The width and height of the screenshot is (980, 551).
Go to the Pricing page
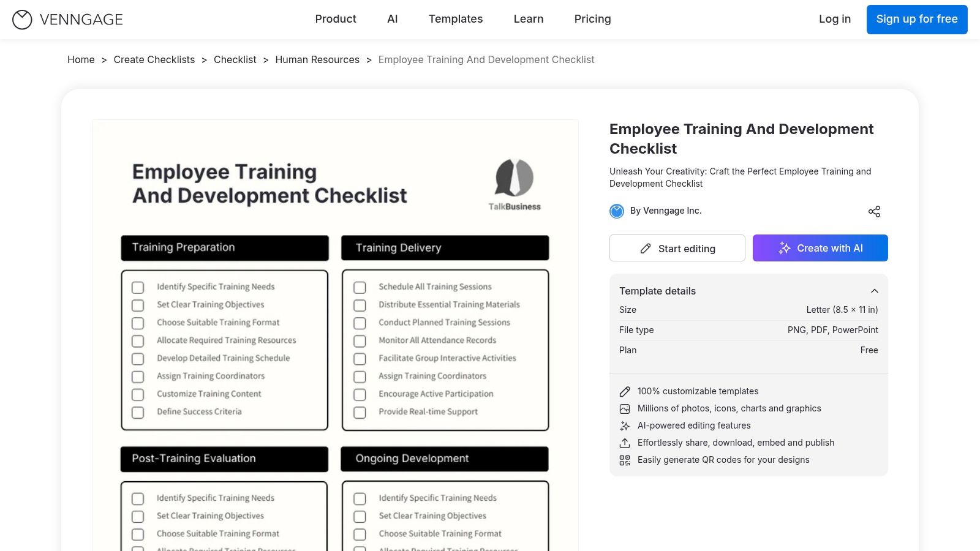point(592,19)
